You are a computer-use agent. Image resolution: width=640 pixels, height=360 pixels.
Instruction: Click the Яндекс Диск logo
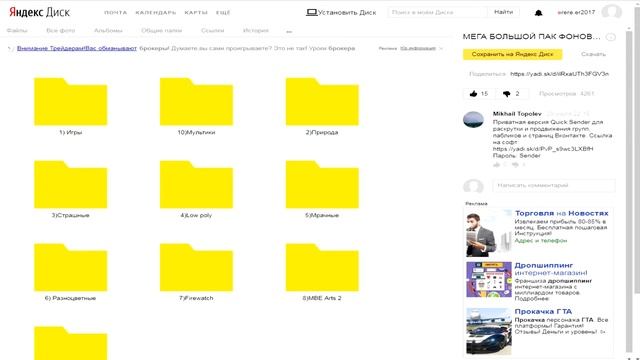(39, 12)
